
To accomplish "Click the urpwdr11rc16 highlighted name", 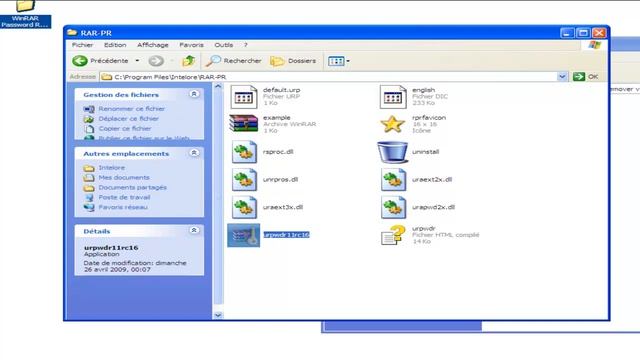I will point(287,235).
